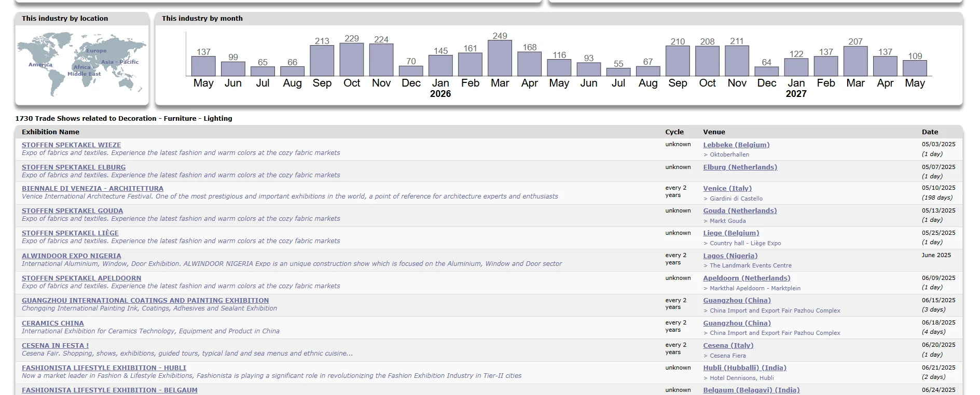Click 'Hotel Dennisons, Hubli' venue text
The width and height of the screenshot is (980, 395).
[x=742, y=378]
